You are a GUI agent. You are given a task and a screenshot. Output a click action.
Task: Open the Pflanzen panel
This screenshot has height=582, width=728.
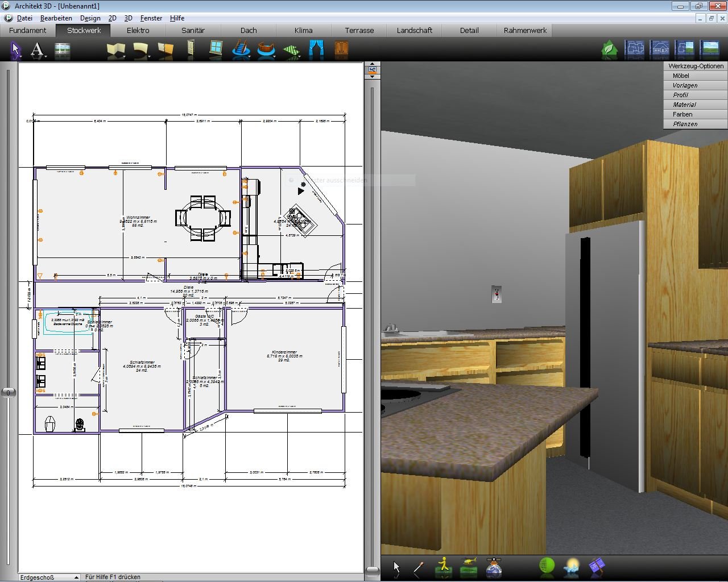pos(696,124)
